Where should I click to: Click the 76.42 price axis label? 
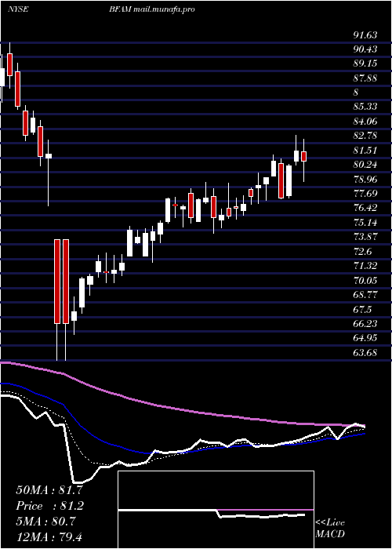(365, 208)
